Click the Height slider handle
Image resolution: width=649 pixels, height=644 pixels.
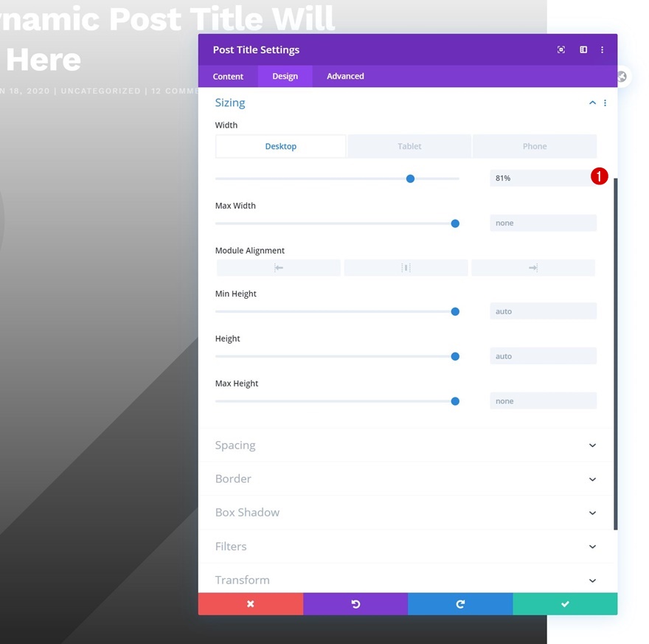455,356
